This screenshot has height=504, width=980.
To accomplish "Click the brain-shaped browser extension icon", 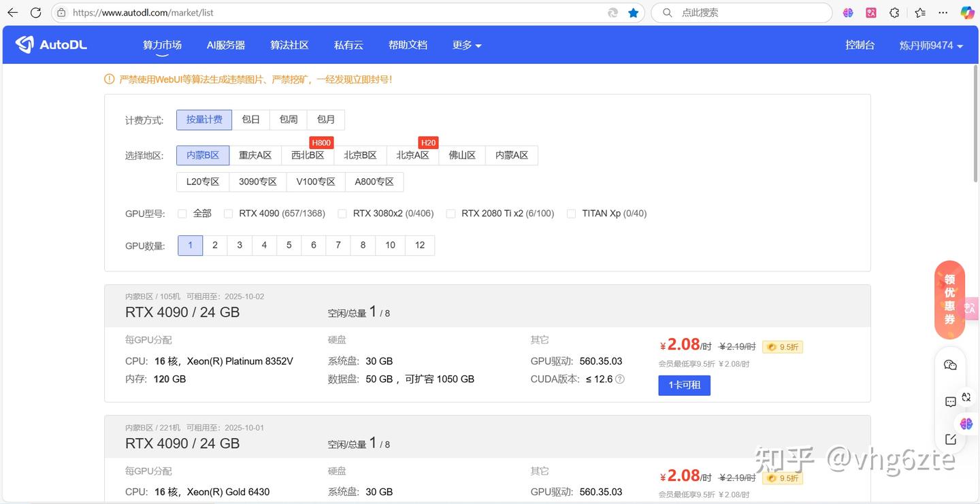I will 847,12.
